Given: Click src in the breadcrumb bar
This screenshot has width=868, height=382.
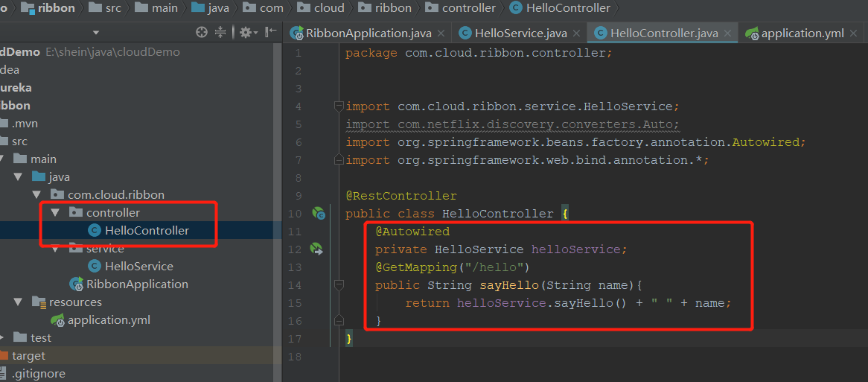Looking at the screenshot, I should coord(112,8).
